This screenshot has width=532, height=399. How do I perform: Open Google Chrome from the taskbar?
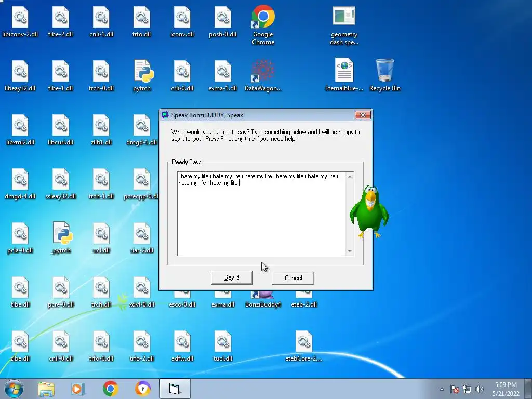tap(110, 389)
